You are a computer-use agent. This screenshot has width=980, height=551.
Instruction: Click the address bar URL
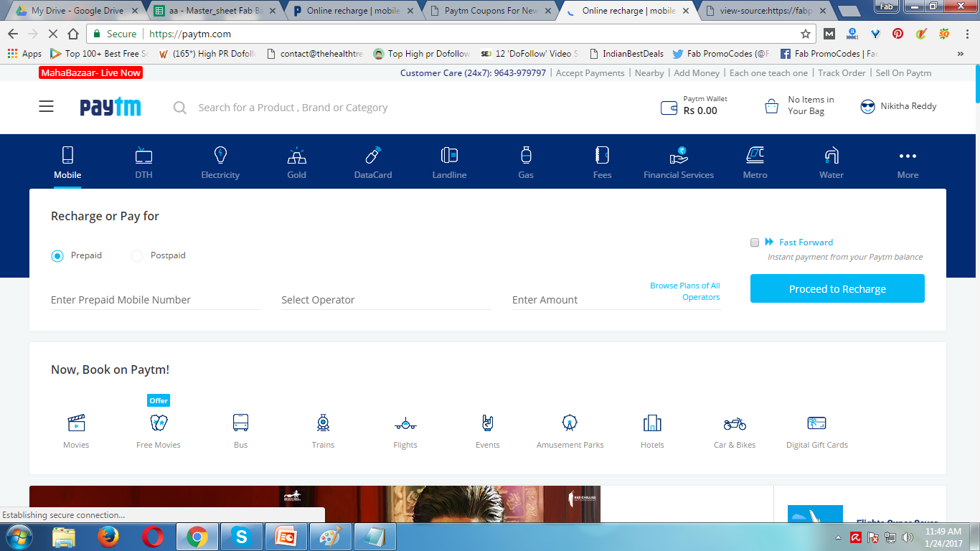[190, 34]
